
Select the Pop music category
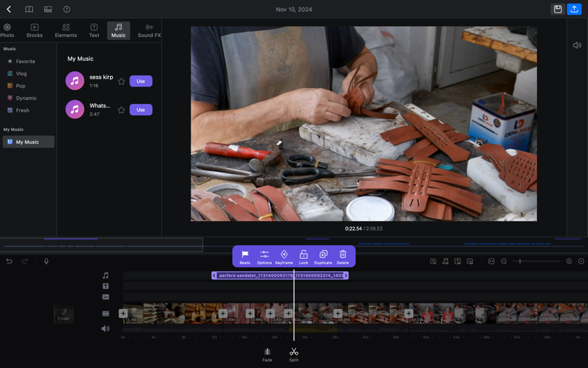coord(20,86)
